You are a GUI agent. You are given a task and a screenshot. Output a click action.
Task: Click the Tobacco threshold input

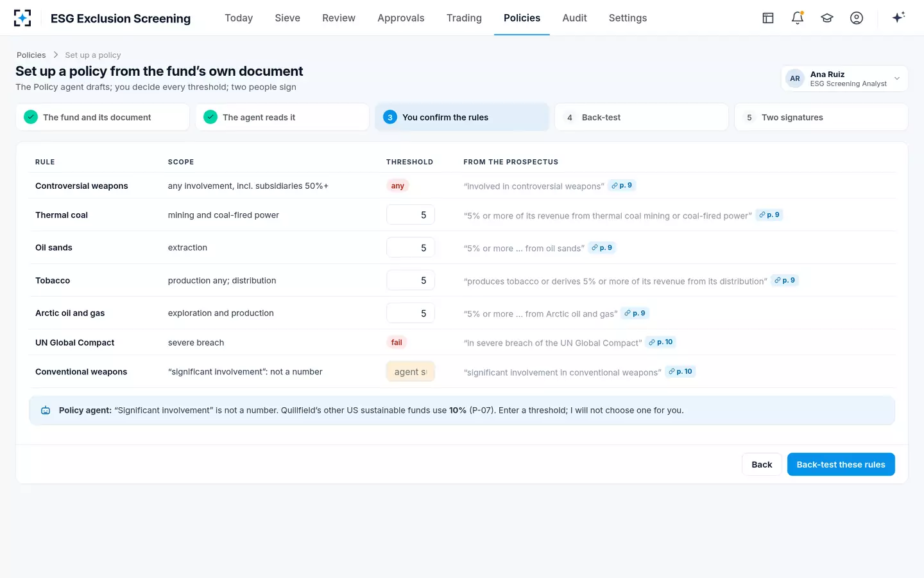pyautogui.click(x=411, y=281)
